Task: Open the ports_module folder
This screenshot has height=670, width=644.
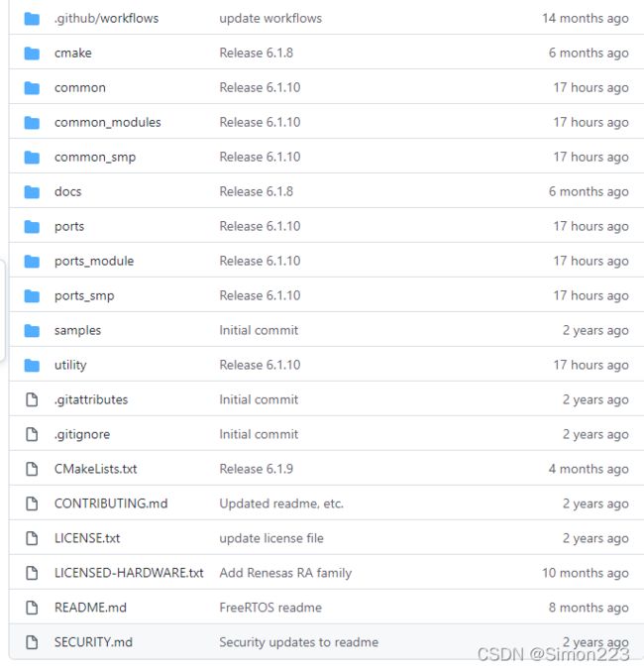Action: coord(94,261)
